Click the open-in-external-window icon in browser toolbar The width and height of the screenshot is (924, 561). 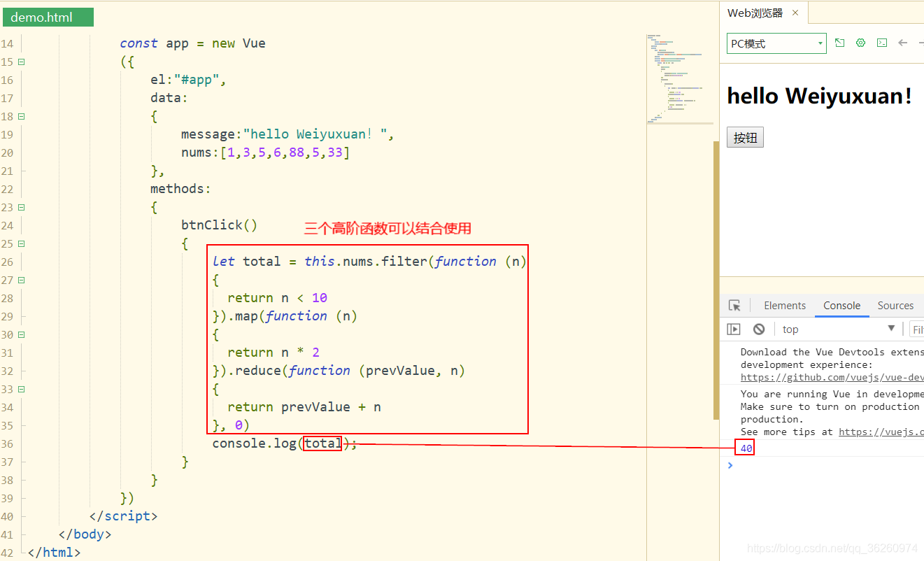tap(840, 43)
